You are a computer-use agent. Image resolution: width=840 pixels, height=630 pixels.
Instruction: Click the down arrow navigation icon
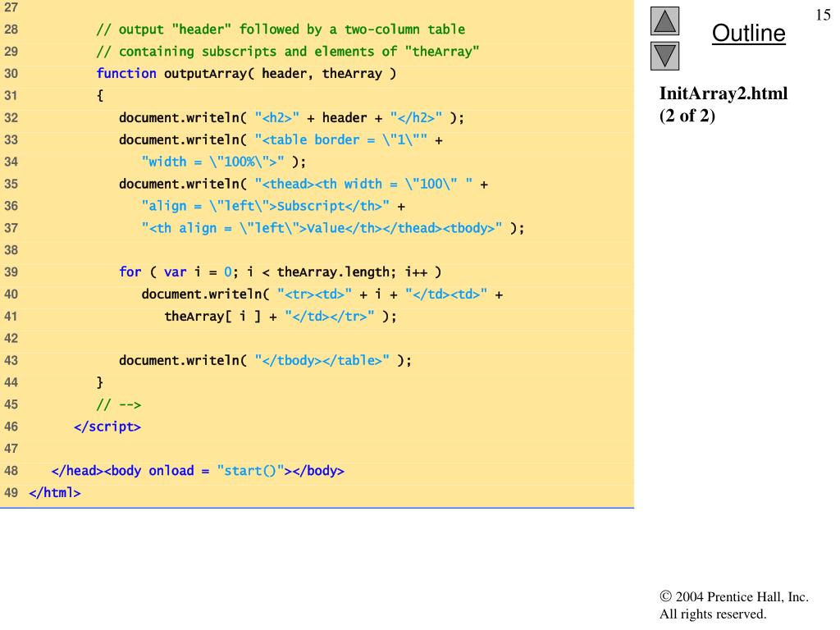coord(664,56)
